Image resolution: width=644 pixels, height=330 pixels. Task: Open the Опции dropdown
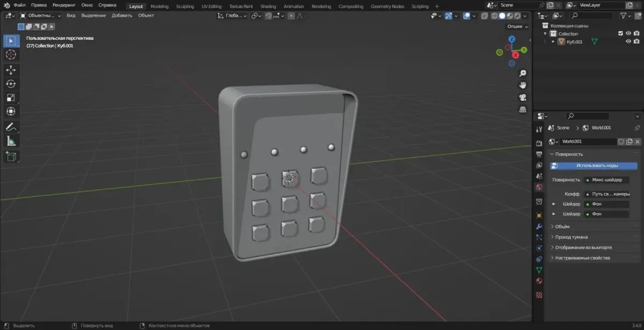[517, 26]
